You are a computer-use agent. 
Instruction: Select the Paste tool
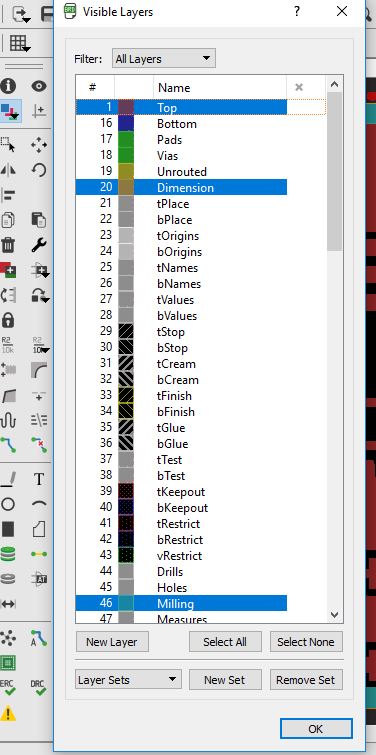(39, 220)
